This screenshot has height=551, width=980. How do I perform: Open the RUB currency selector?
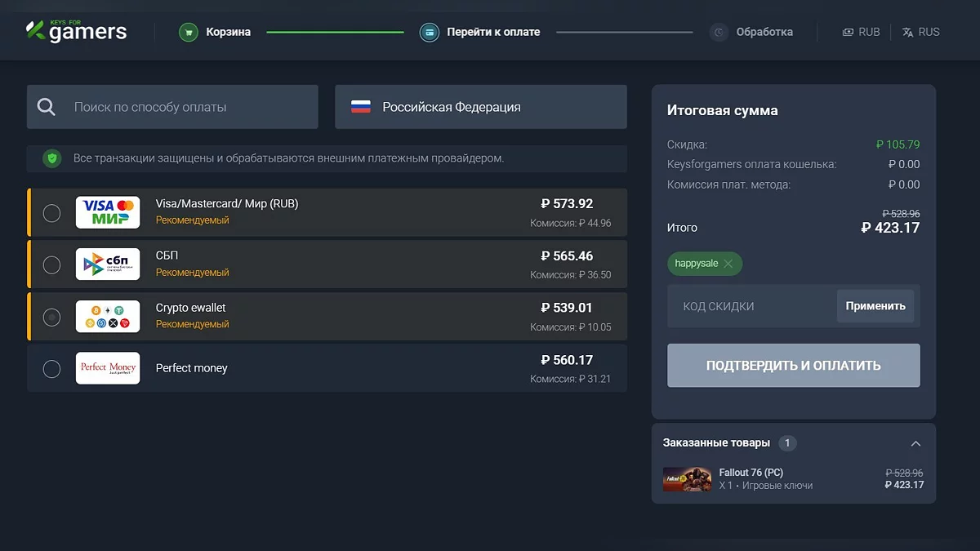coord(861,32)
